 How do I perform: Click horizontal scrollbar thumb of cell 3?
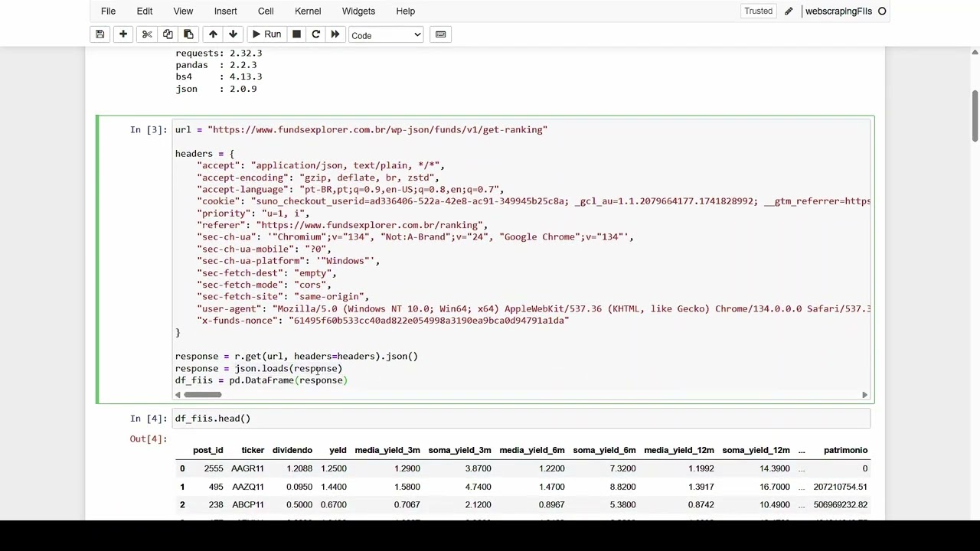(x=203, y=395)
